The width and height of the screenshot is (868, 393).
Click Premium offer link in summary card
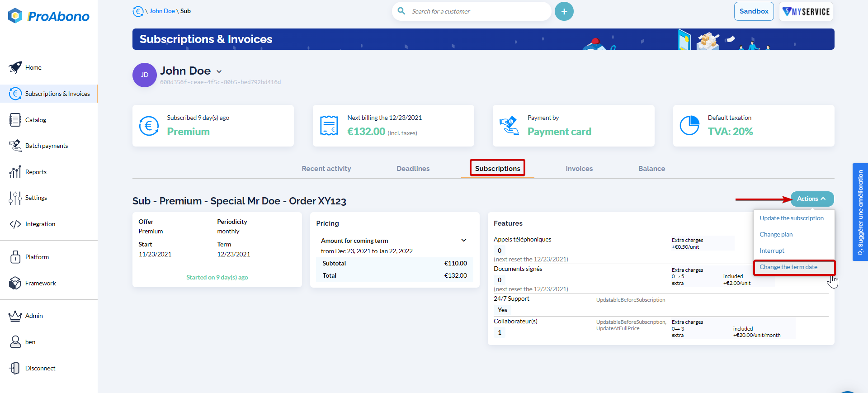pyautogui.click(x=188, y=132)
